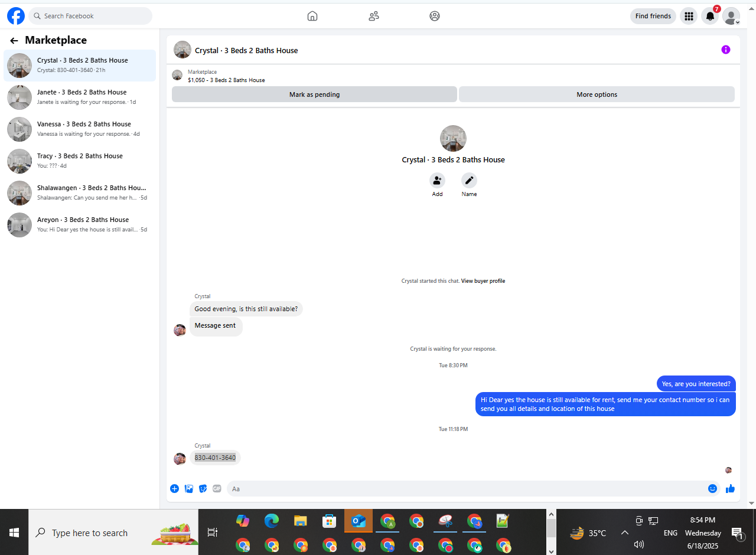The height and width of the screenshot is (555, 756).
Task: Open the 35°C weather widget
Action: tap(588, 533)
